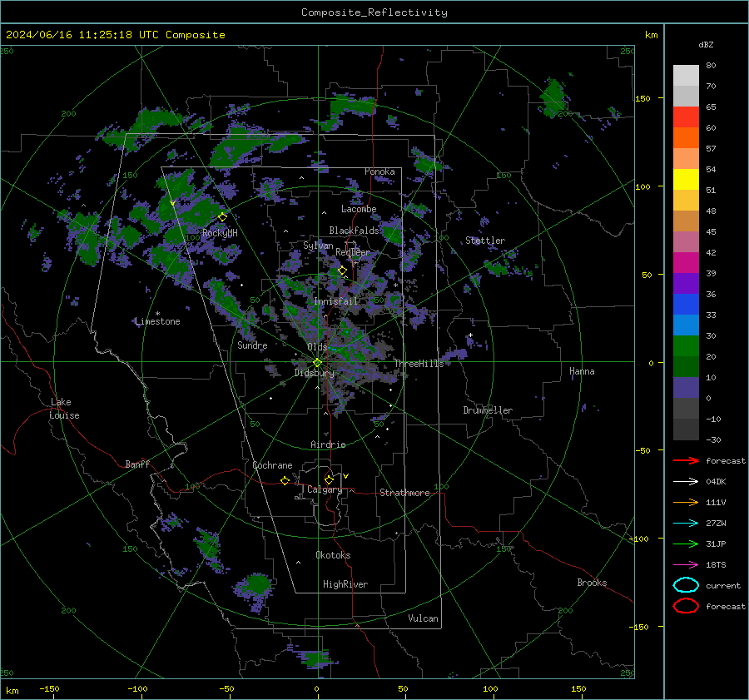Viewport: 749px width, 700px height.
Task: Click the yellow diamond marker near Cochrane
Action: [x=285, y=481]
